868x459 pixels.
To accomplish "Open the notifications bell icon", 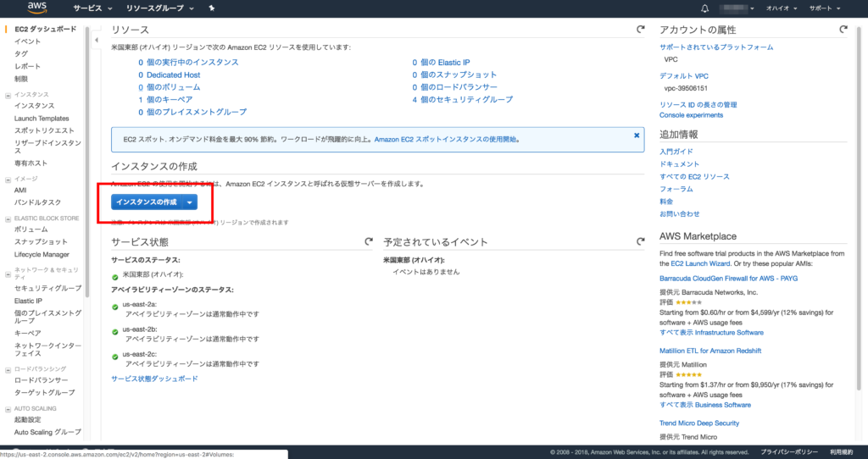I will 704,8.
